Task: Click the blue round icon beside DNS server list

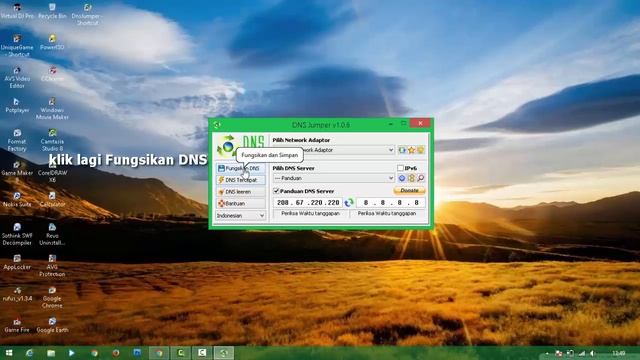Action: 402,178
